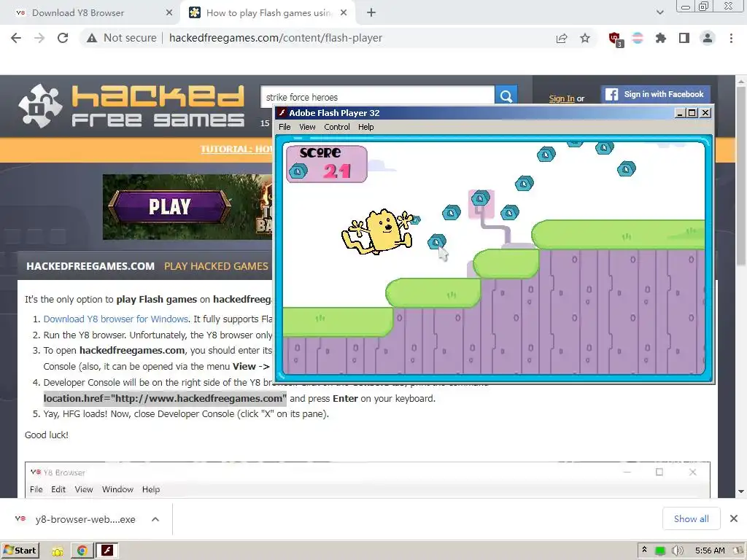Open PLAY HACKED GAMES link
Screen dimensions: 747x560
216,266
